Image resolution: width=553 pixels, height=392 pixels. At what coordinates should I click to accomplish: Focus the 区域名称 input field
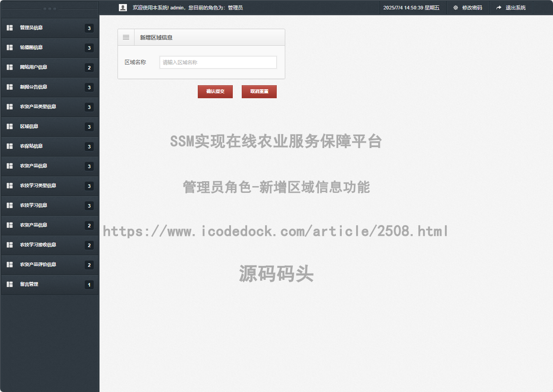click(x=218, y=62)
